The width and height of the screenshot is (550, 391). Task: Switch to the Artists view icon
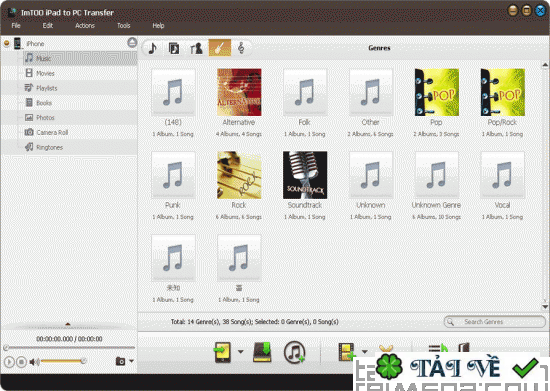tap(196, 48)
